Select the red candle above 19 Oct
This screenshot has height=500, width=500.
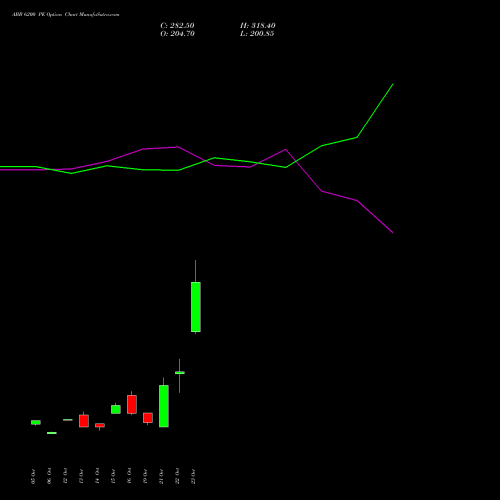[148, 418]
